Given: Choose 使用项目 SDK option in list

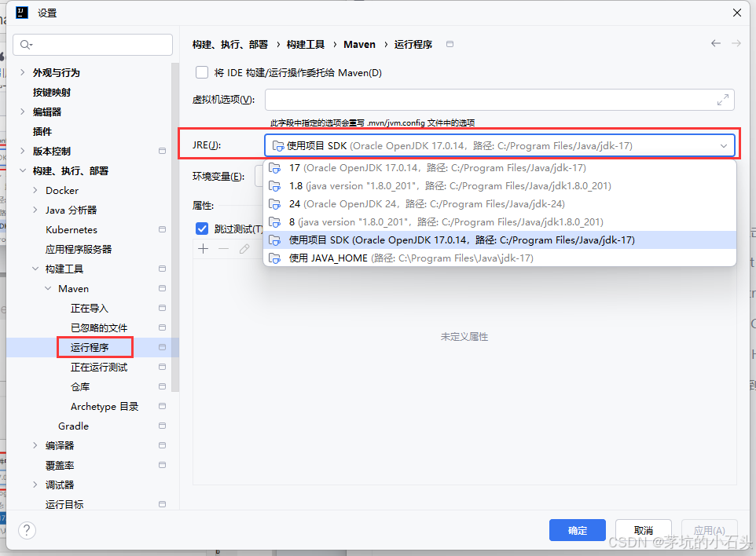Looking at the screenshot, I should point(500,240).
